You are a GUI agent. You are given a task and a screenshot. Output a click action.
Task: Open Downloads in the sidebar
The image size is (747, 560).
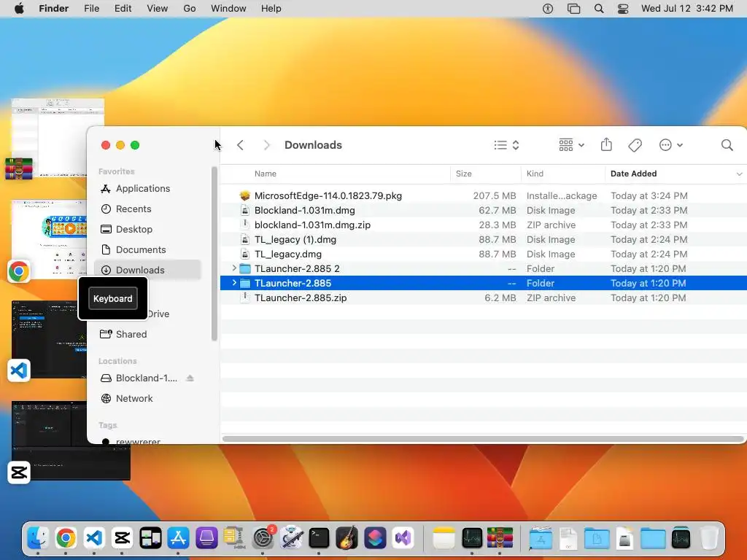(147, 270)
